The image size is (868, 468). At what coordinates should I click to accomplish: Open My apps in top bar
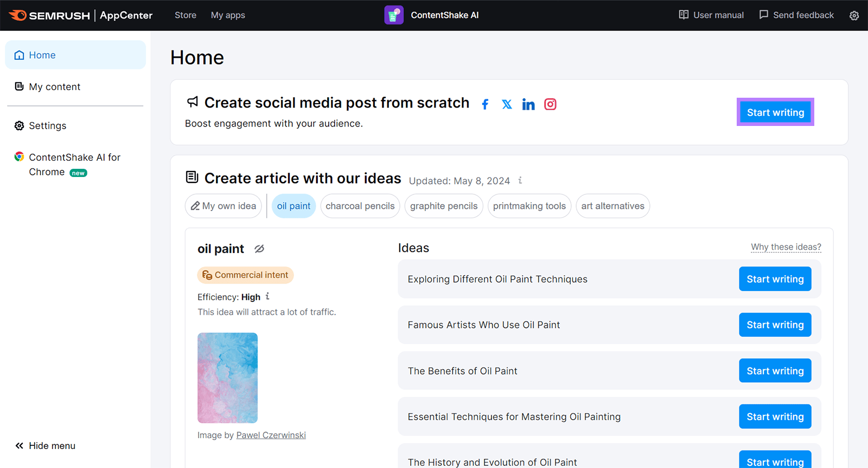pos(228,15)
